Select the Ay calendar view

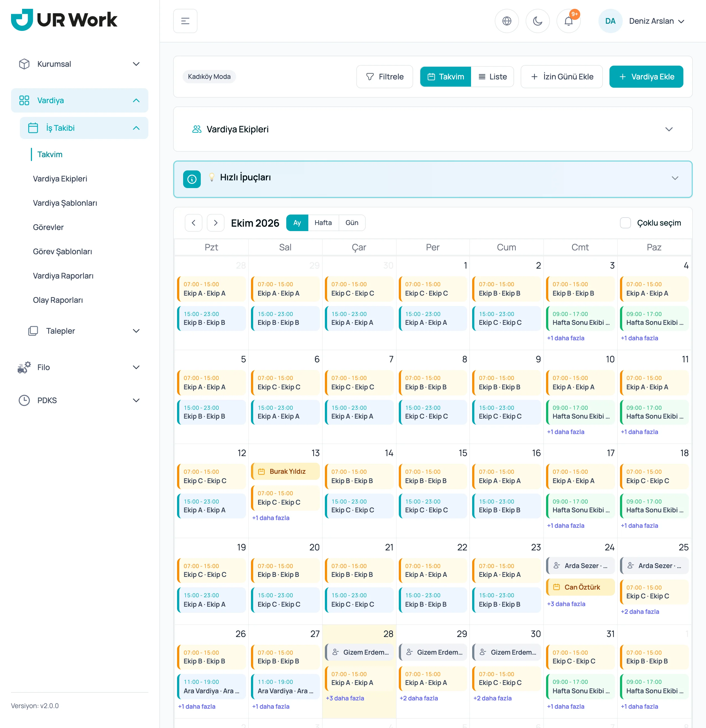point(297,223)
